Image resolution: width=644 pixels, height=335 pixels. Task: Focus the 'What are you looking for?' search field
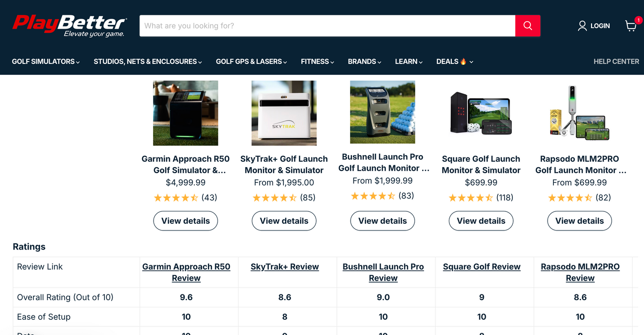[x=327, y=26]
